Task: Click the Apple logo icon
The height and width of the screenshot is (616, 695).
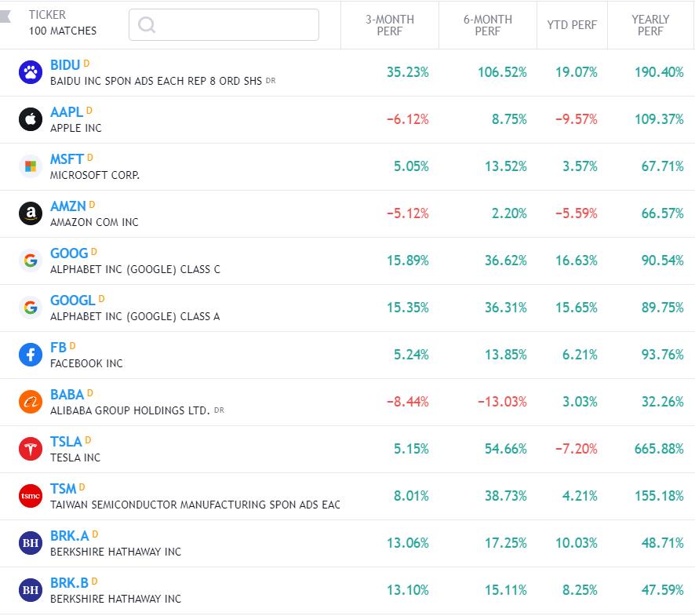Action: 31,119
